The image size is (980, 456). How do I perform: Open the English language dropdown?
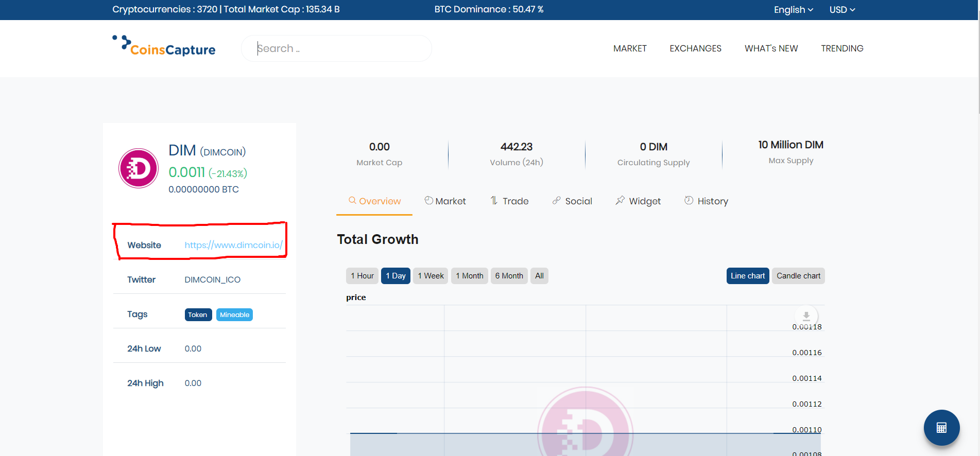coord(794,10)
